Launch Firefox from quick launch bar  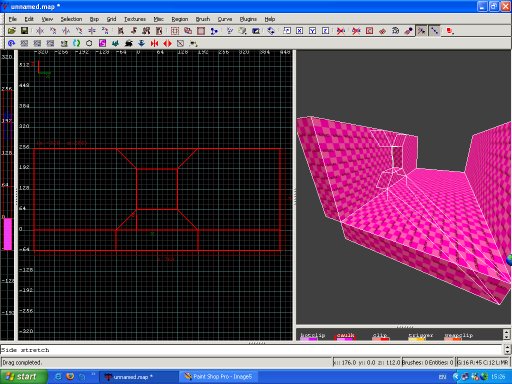point(70,377)
